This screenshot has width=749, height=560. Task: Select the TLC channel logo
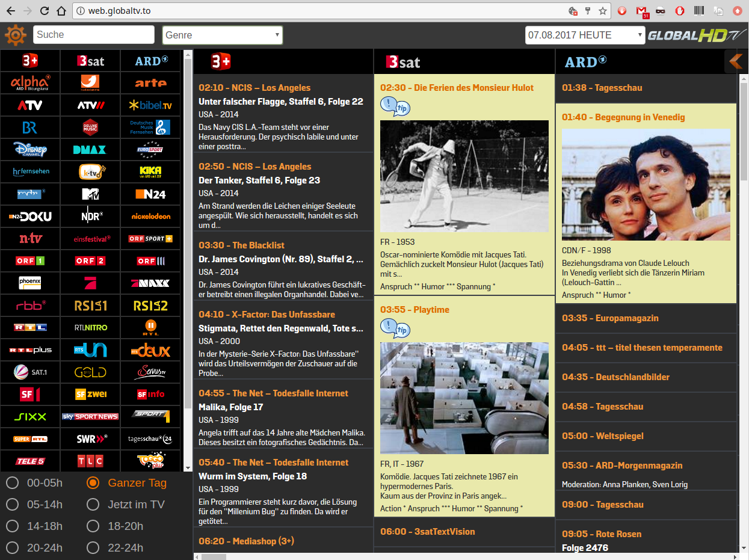click(90, 461)
